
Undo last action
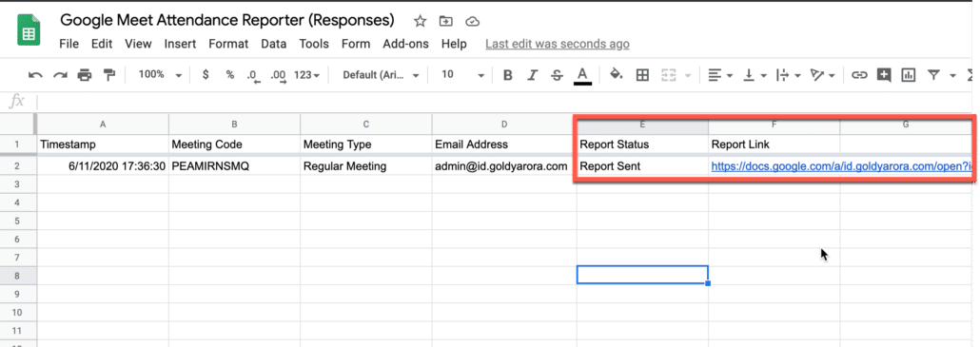tap(35, 75)
